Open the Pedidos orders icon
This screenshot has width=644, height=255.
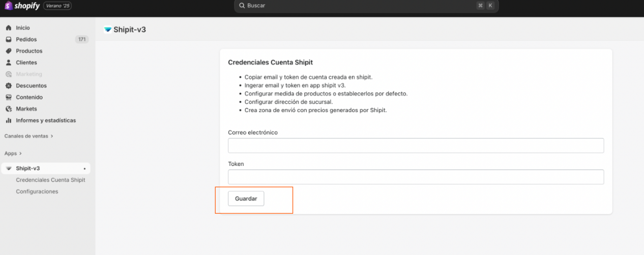pos(8,40)
